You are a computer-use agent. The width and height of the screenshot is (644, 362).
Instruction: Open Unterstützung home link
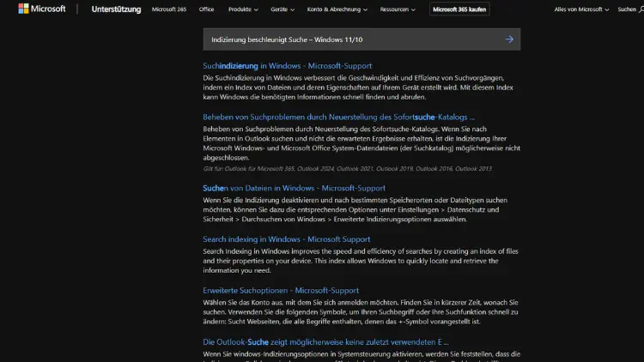click(116, 9)
